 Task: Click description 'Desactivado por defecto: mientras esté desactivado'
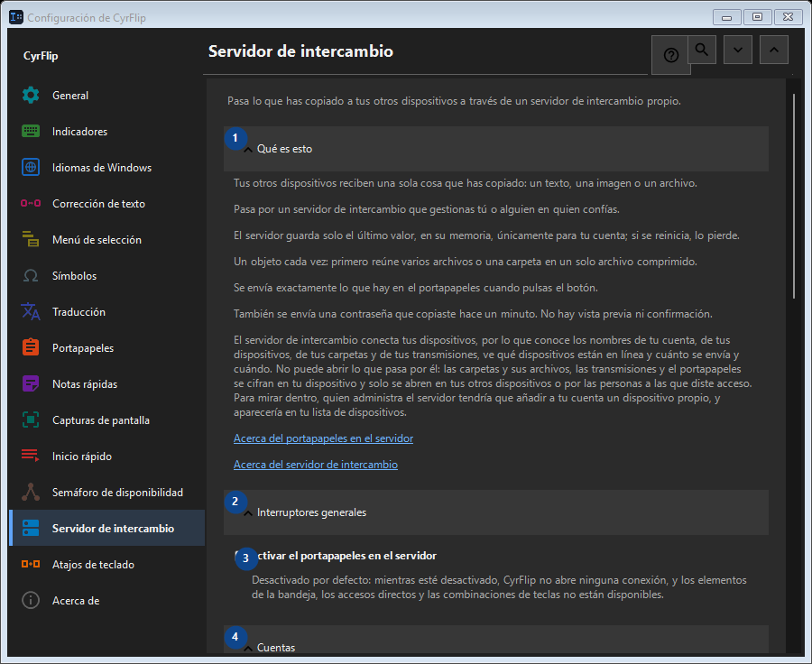[375, 580]
